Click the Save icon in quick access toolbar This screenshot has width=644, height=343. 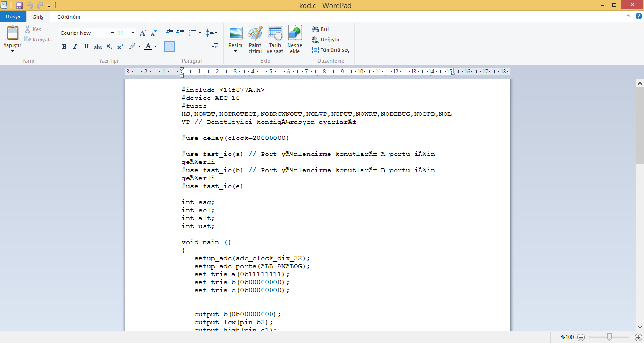pos(19,6)
